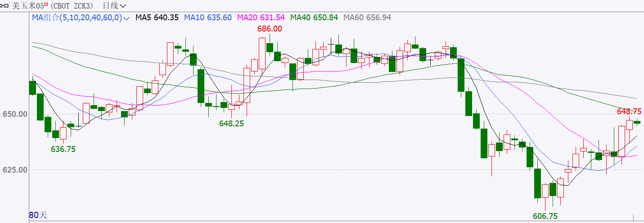Click the 636.75 low price label
The width and height of the screenshot is (644, 223).
pos(63,149)
